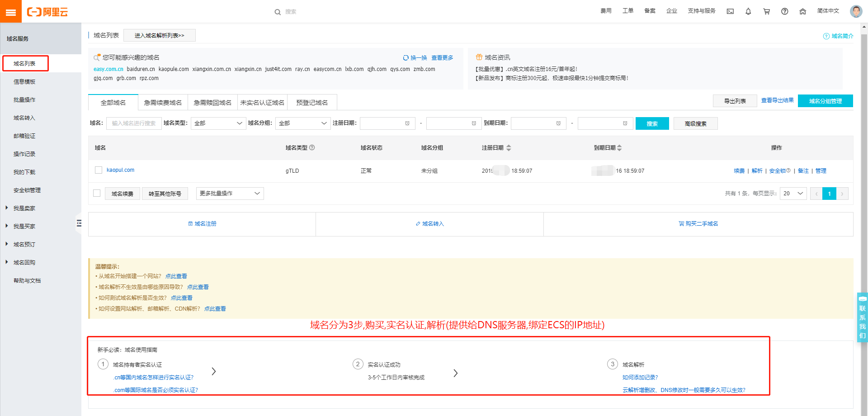
Task: Launch CloudShell terminal icon
Action: (x=730, y=11)
